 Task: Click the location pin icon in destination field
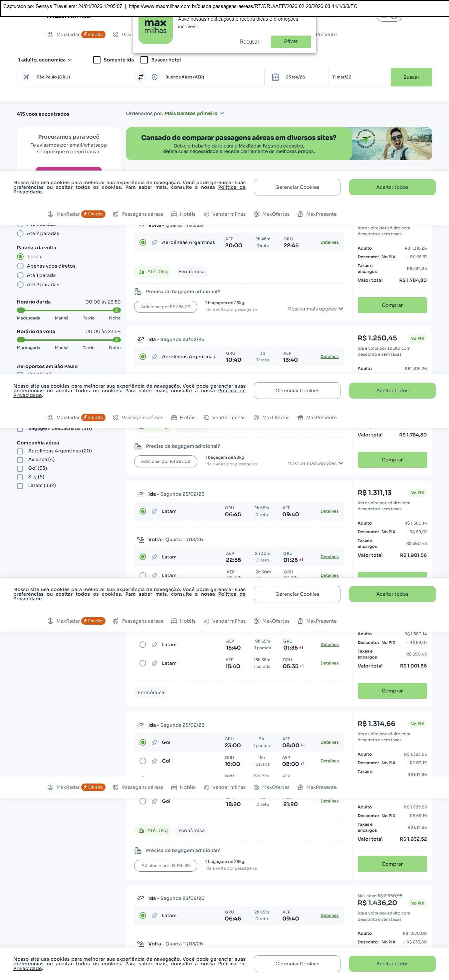click(x=155, y=77)
